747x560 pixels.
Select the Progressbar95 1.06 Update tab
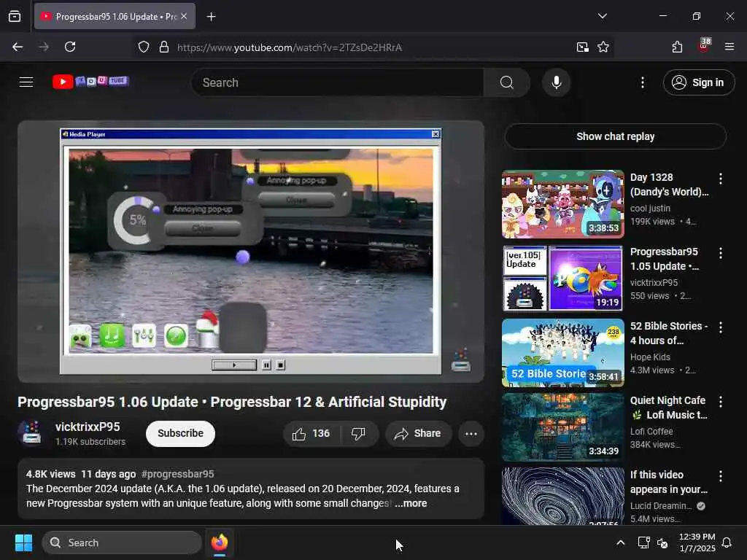tap(115, 16)
